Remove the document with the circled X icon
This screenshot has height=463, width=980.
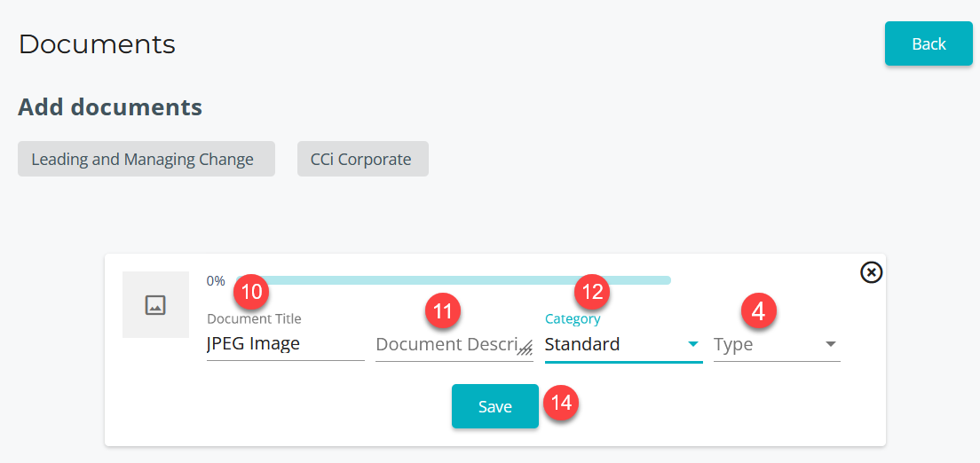[872, 272]
